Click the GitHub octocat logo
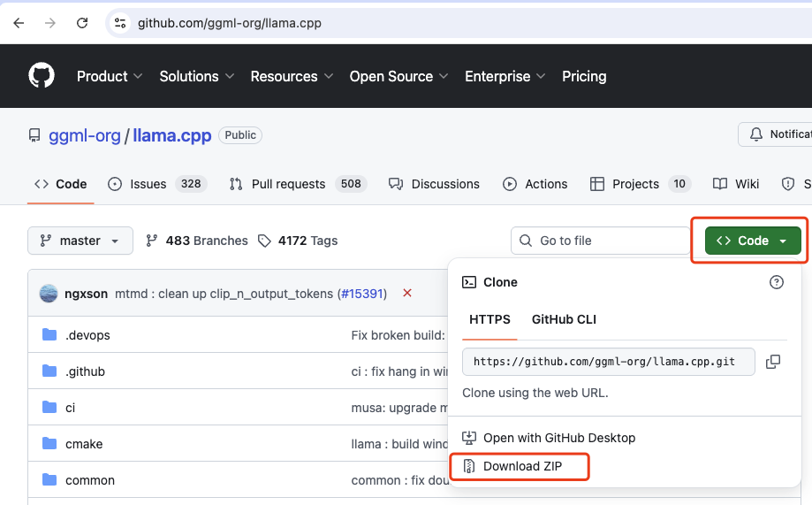 click(42, 76)
